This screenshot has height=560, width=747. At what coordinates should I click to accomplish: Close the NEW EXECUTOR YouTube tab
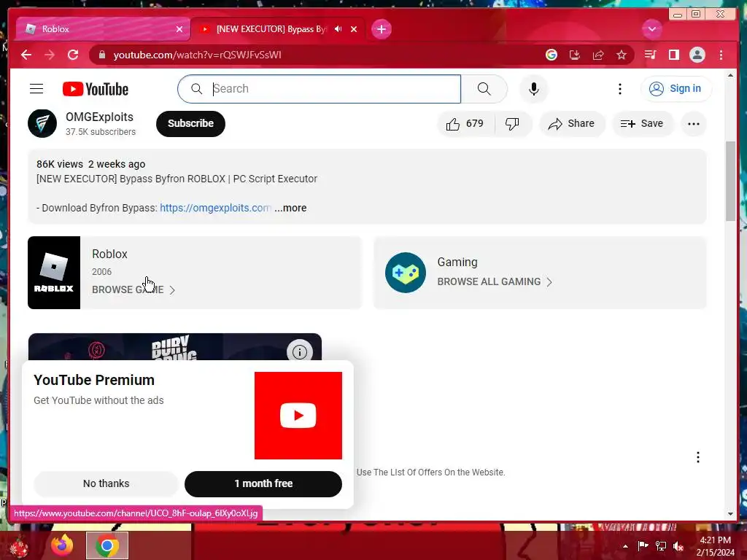354,29
